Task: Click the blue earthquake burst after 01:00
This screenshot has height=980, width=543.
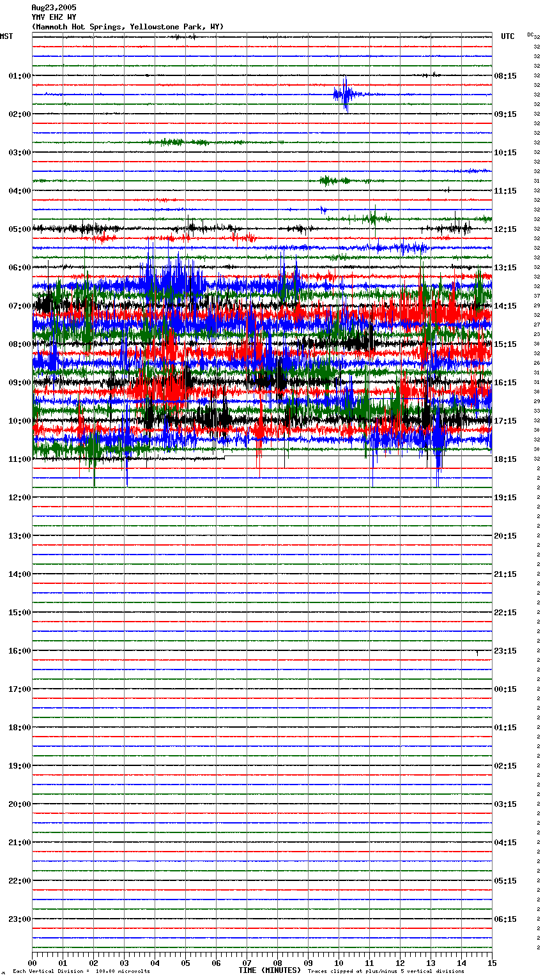Action: coord(345,95)
